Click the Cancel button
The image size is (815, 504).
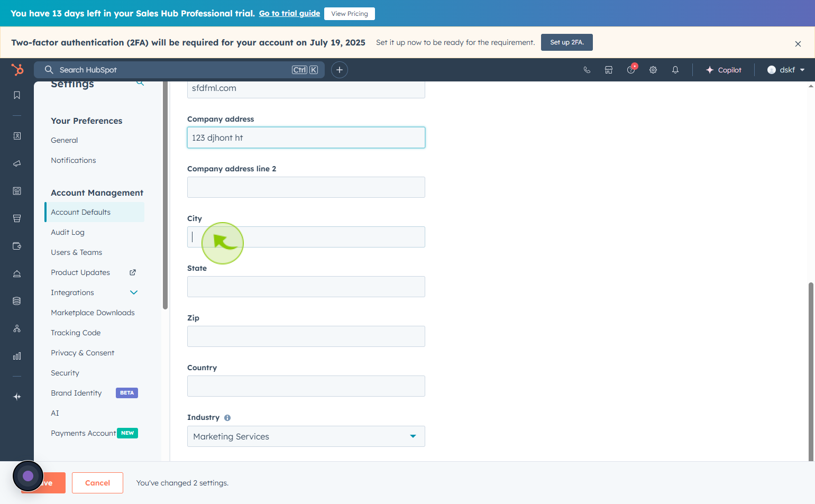(x=97, y=483)
